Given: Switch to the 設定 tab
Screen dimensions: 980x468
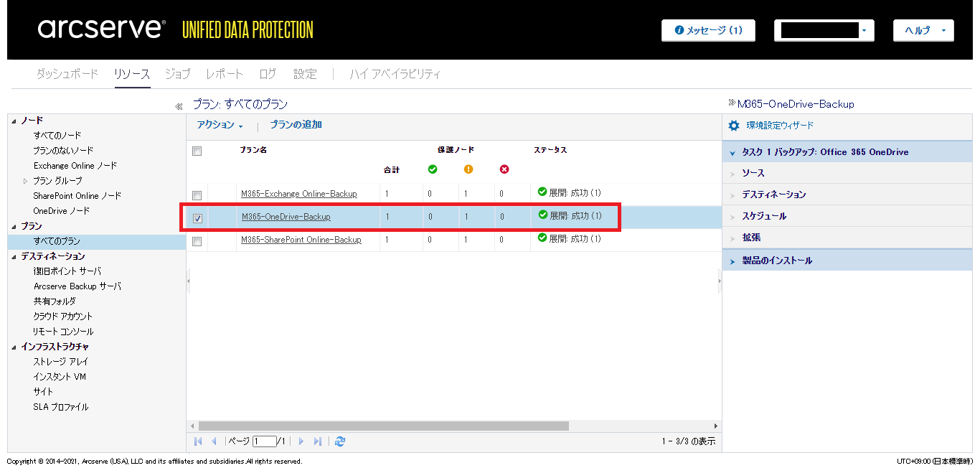Looking at the screenshot, I should 305,74.
